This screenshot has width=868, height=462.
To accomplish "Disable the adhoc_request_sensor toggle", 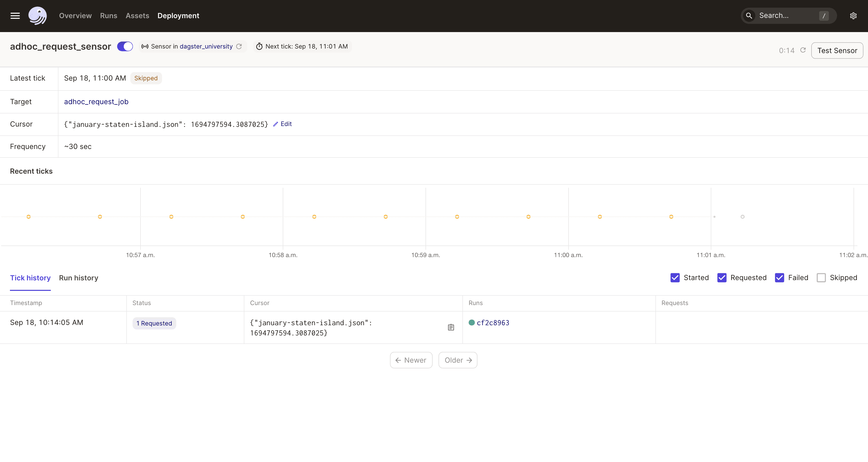I will (x=125, y=46).
